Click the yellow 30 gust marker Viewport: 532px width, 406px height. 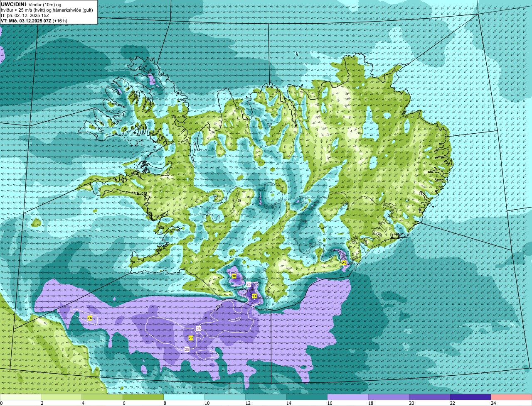point(234,276)
